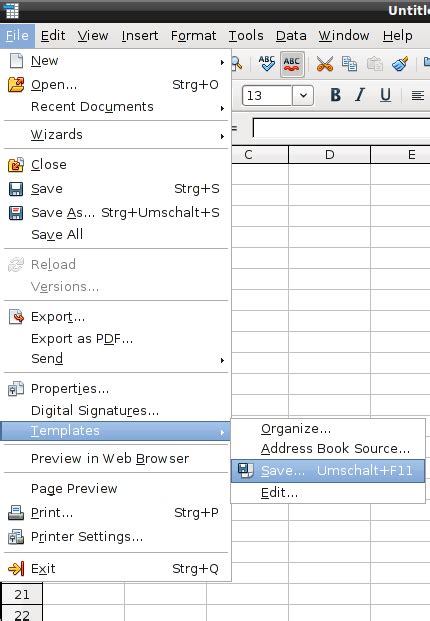Screen dimensions: 430x621
Task: Open the View menu
Action: pos(93,36)
